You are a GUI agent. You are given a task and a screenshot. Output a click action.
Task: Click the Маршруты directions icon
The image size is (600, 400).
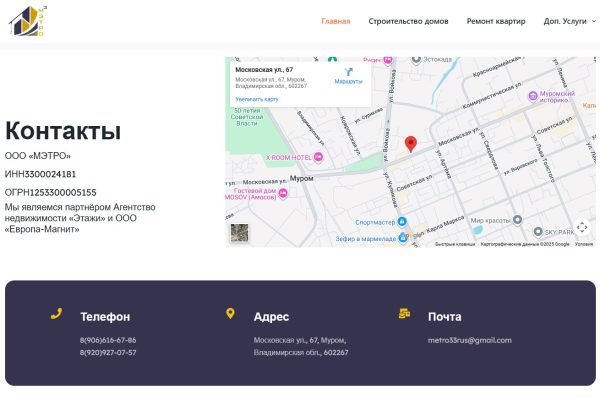(x=348, y=73)
